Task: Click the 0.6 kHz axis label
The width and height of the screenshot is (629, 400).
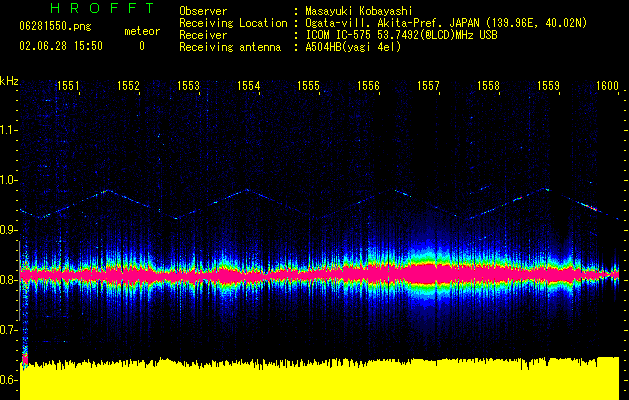Action: click(8, 380)
